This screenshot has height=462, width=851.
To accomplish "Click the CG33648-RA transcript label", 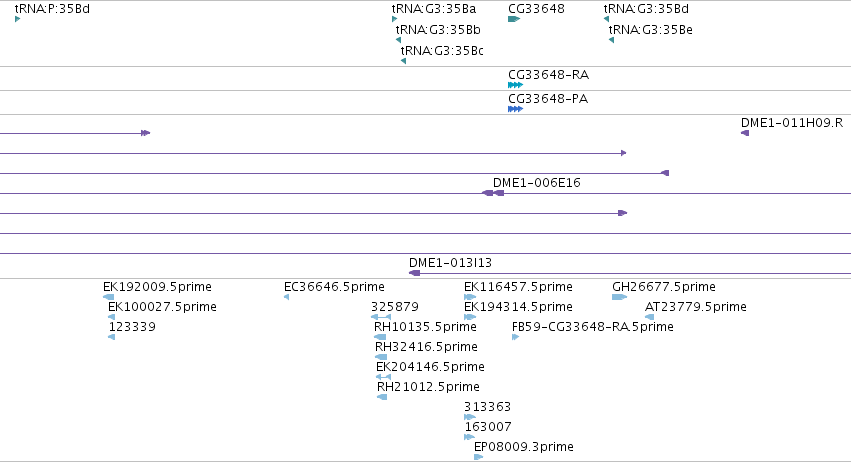I will coord(548,75).
